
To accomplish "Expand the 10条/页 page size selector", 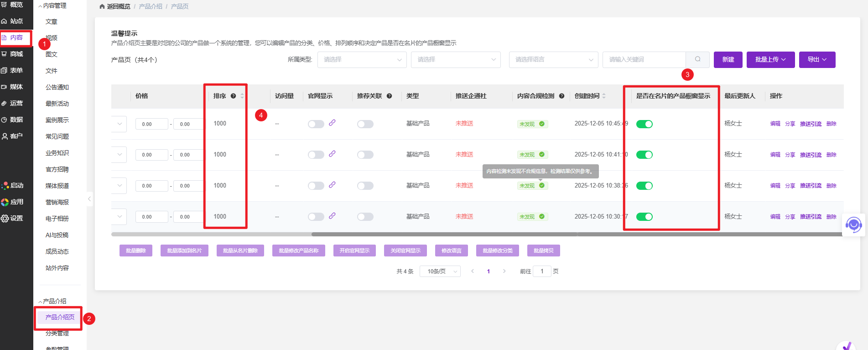I will (440, 272).
